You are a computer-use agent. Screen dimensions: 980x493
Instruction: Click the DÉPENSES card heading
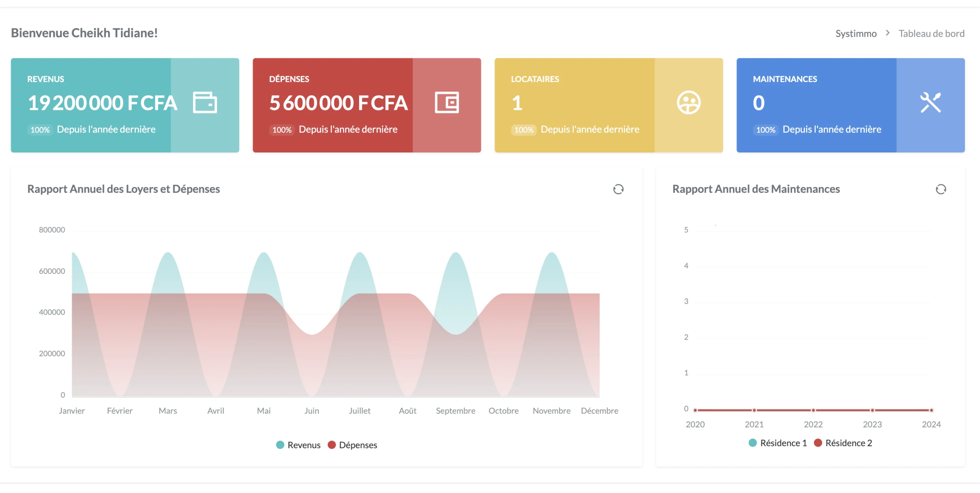[289, 79]
